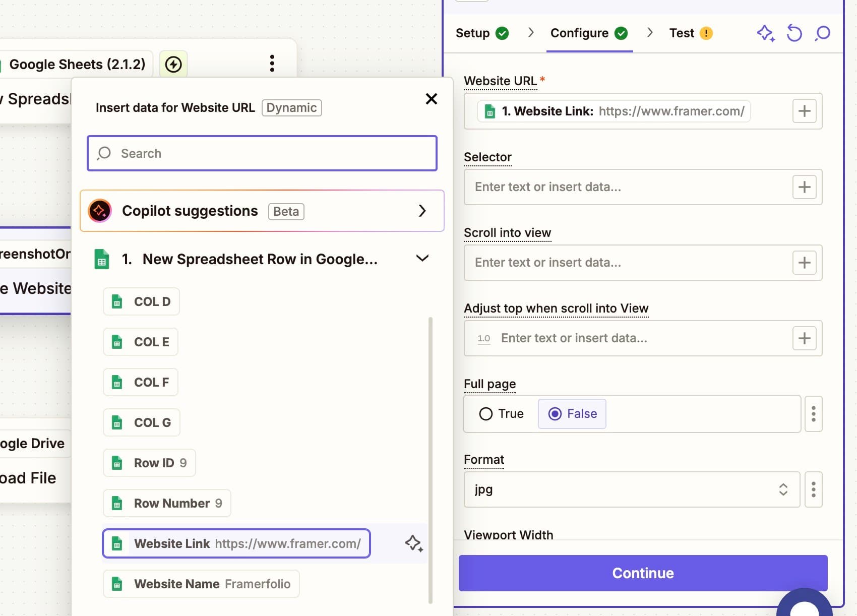The height and width of the screenshot is (616, 857).
Task: Click the Google Sheets (2.1.2) step label
Action: click(77, 64)
